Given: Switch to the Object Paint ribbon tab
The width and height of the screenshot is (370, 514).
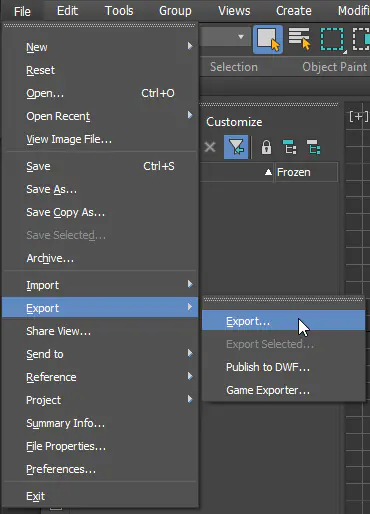Looking at the screenshot, I should tap(335, 67).
